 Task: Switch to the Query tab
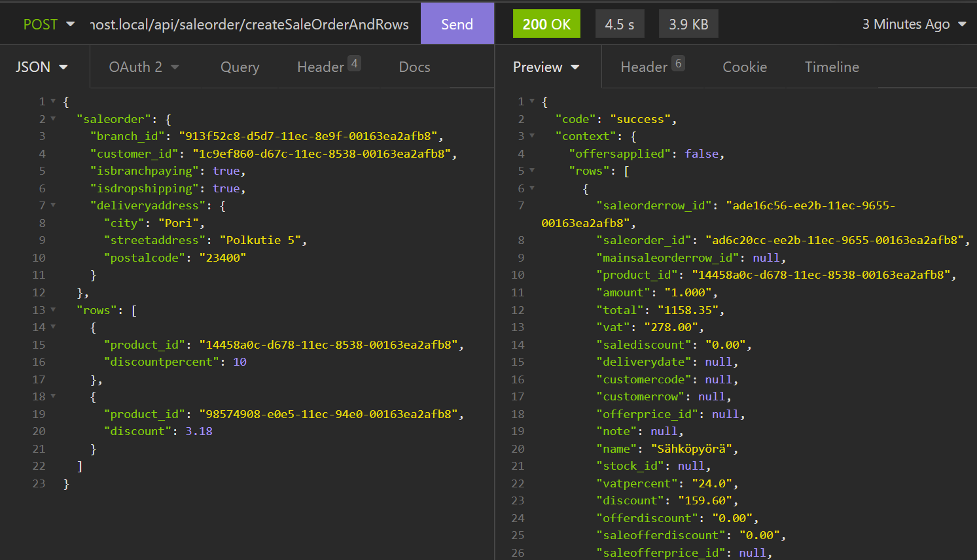coord(240,67)
